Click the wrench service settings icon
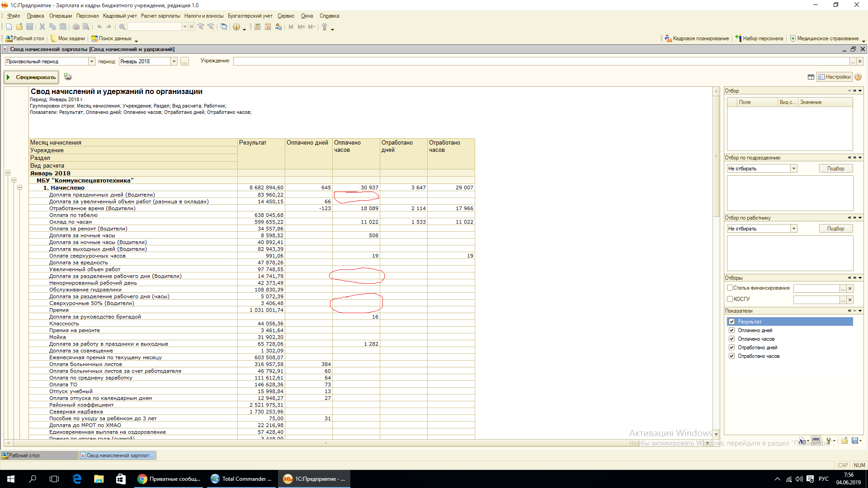 [x=325, y=27]
